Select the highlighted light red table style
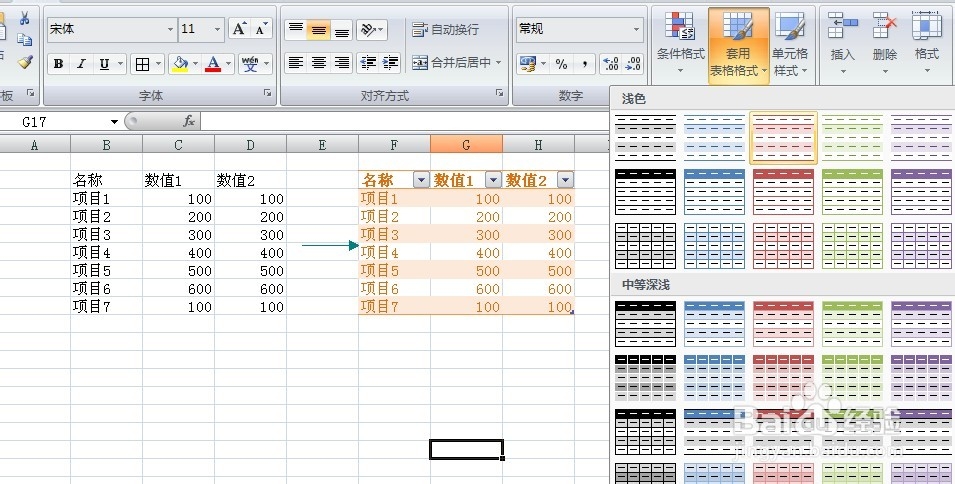955x484 pixels. tap(783, 138)
